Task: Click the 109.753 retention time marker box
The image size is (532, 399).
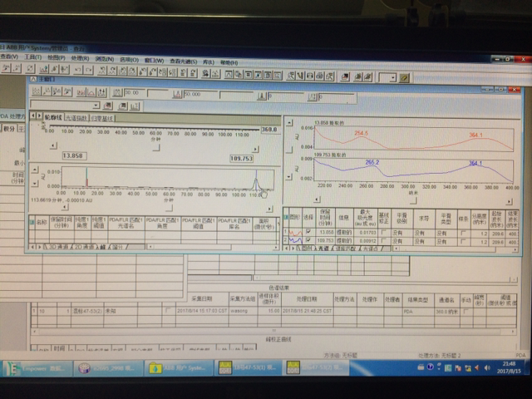Action: click(242, 159)
